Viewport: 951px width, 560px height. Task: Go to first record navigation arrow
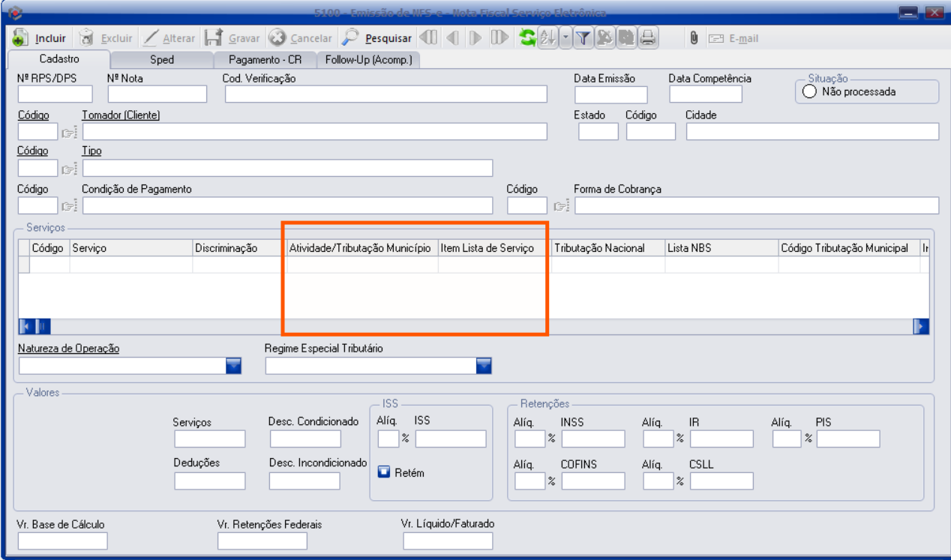coord(427,37)
